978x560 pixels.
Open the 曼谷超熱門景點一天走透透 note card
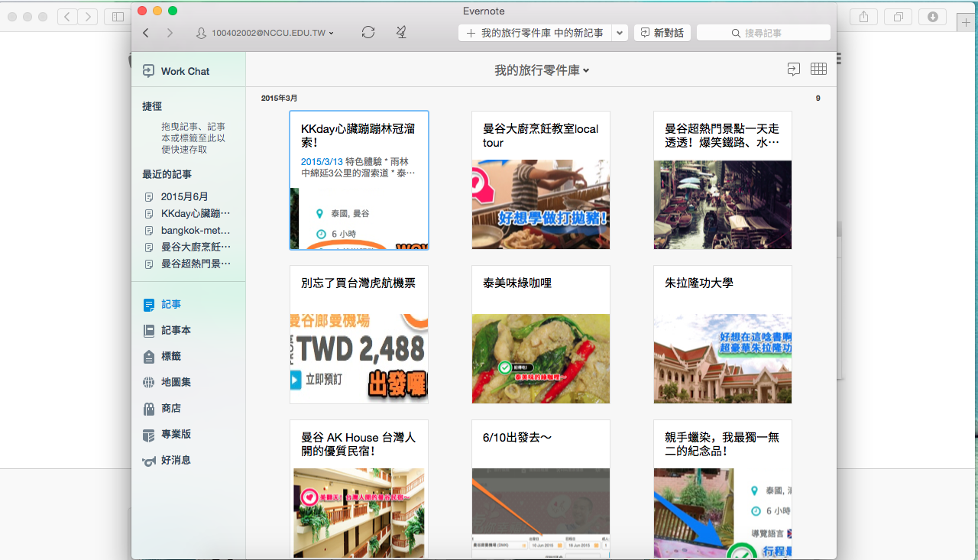point(723,180)
